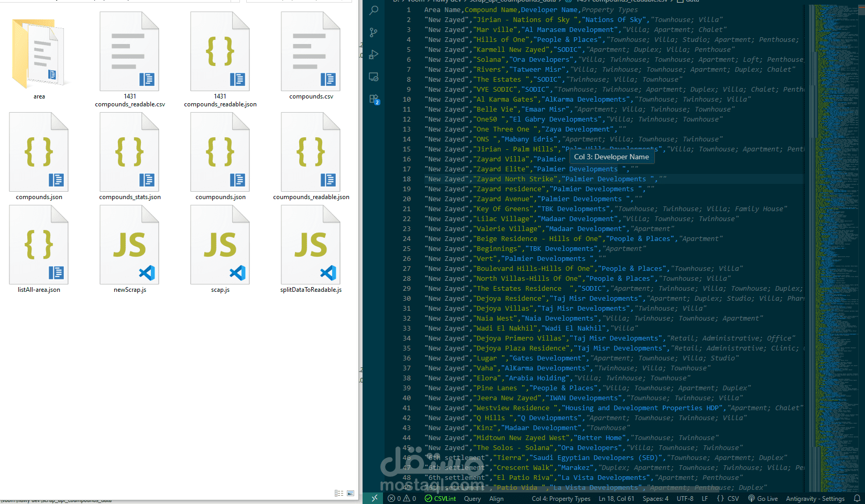The width and height of the screenshot is (865, 504).
Task: Open the Extensions view with update badge
Action: tap(374, 99)
